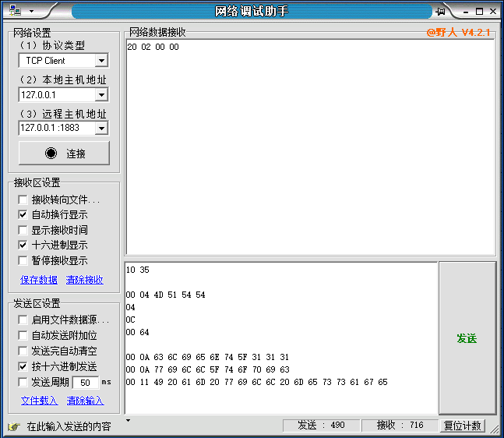This screenshot has height=438, width=504.
Task: Click the '00 0A 63 6C 69 65 6E 74' line
Action: (207, 357)
